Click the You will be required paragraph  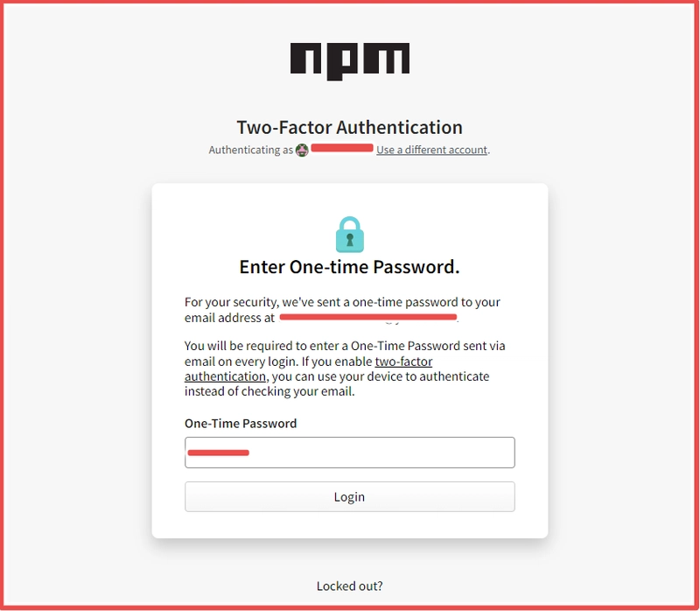coord(344,346)
